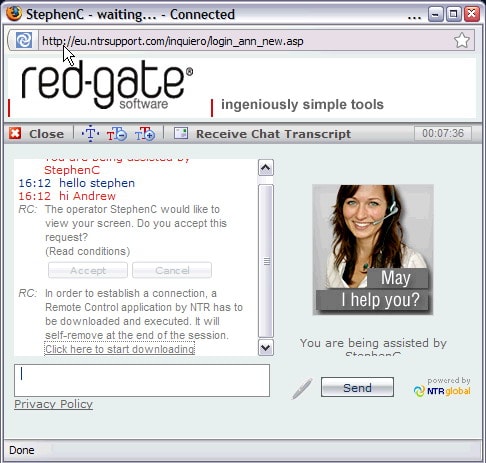The height and width of the screenshot is (463, 486).
Task: Click the chat transcript icon
Action: (x=181, y=133)
